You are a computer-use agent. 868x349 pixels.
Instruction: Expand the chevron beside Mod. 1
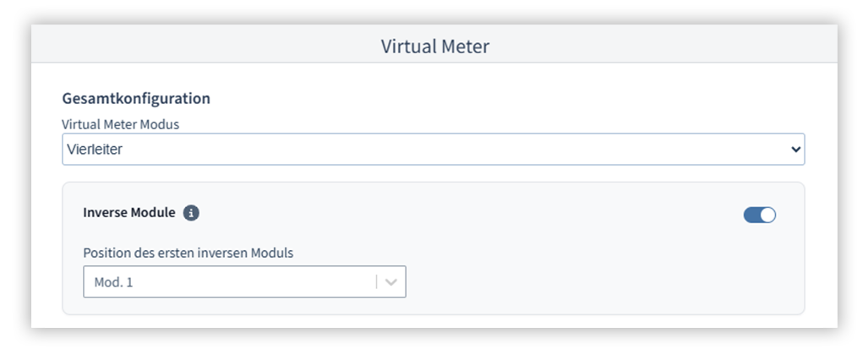(x=391, y=282)
